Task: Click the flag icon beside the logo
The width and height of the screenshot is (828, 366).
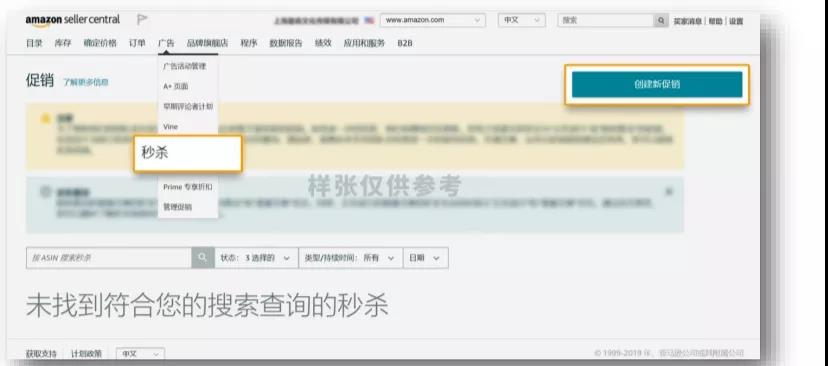Action: pos(142,20)
